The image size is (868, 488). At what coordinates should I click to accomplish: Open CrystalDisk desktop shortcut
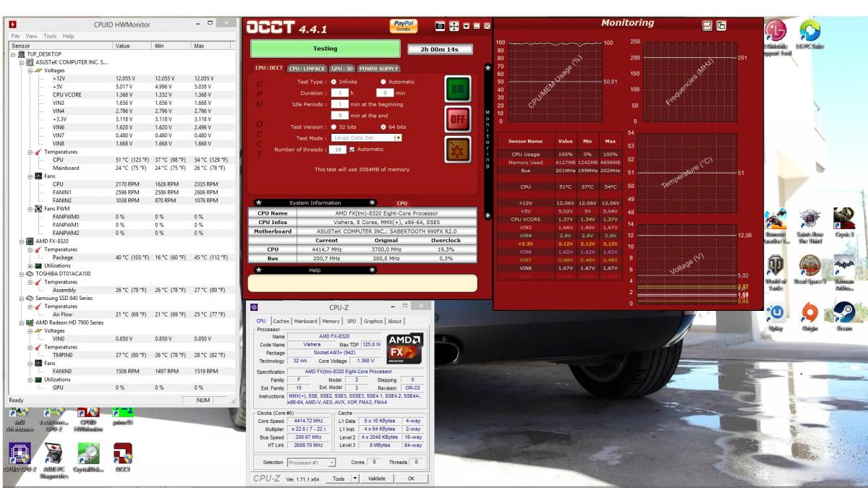pyautogui.click(x=88, y=459)
